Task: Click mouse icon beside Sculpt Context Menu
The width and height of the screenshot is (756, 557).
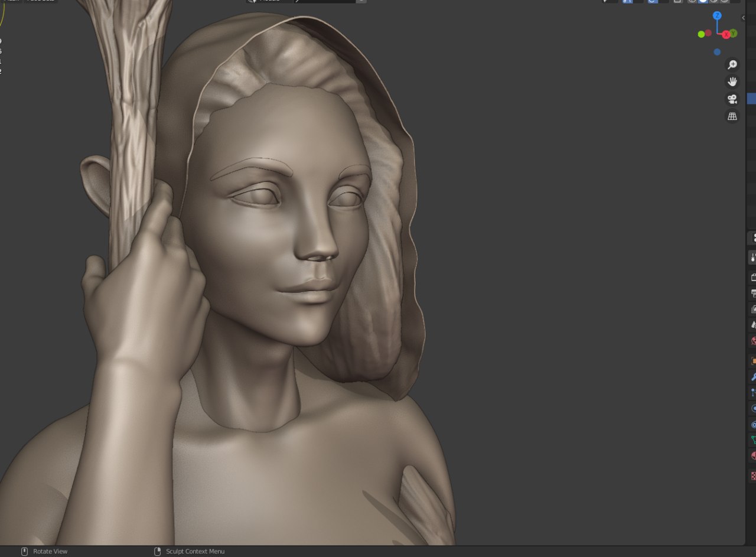Action: [x=157, y=551]
